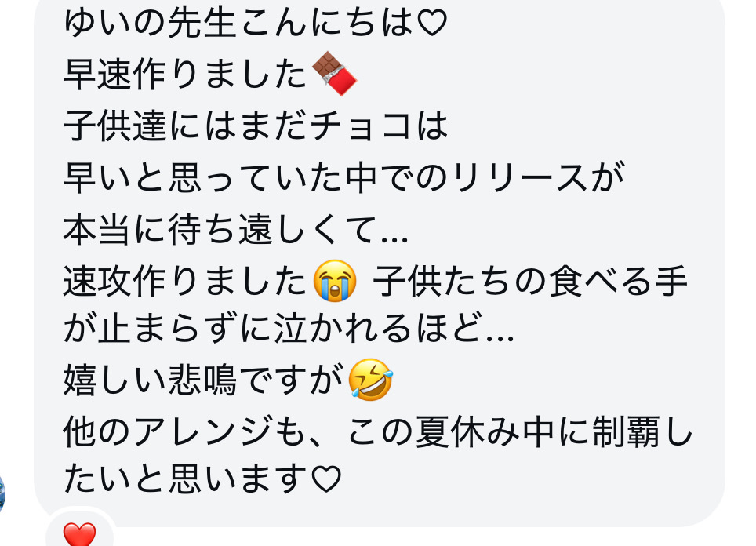
Task: Click the text 早速作りました
Action: click(x=186, y=74)
